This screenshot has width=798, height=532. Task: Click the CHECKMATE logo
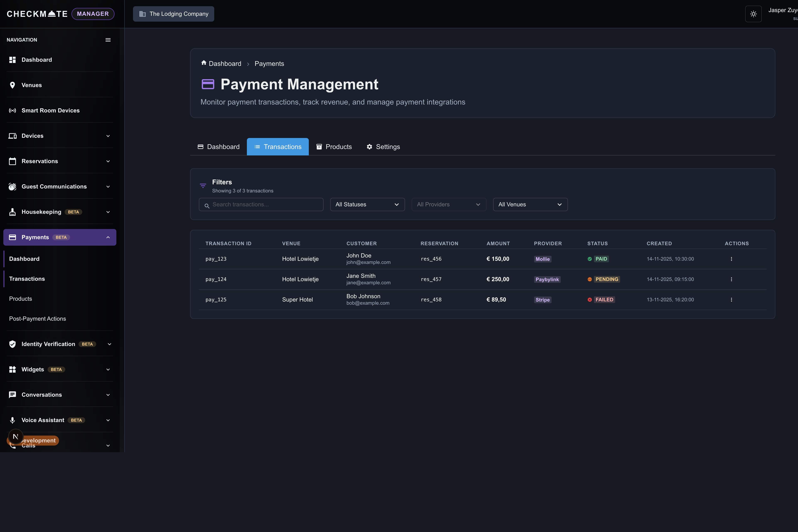37,14
